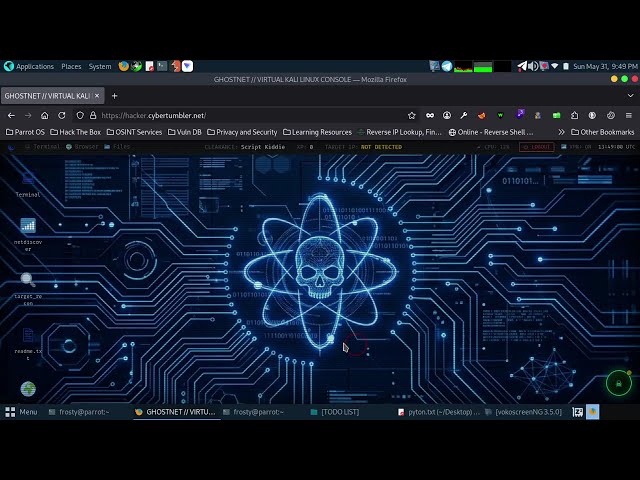Click the red LOGOUT button
Image resolution: width=640 pixels, height=480 pixels.
[x=536, y=147]
